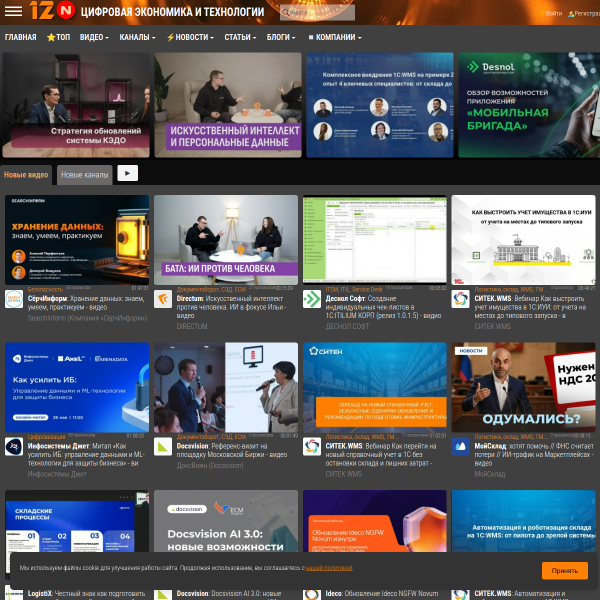Screen dimensions: 600x600
Task: Click the СёрчИнформ channel avatar
Action: tap(14, 299)
